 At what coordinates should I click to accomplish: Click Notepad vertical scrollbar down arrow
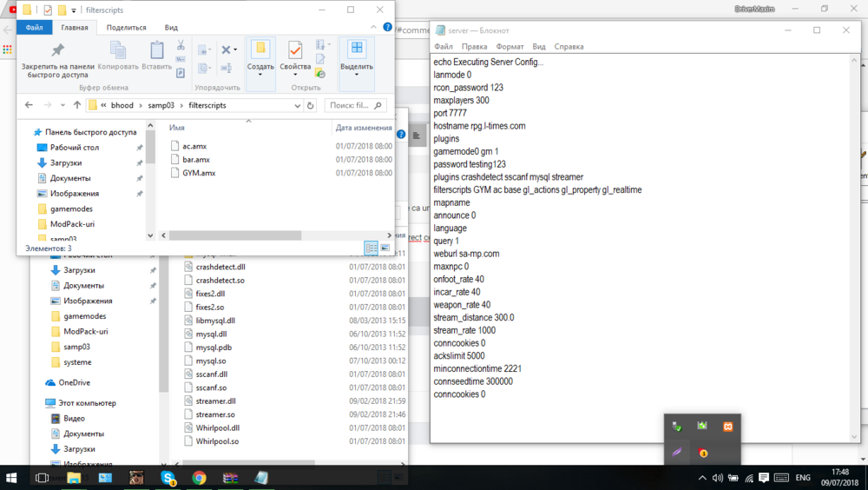pyautogui.click(x=854, y=437)
